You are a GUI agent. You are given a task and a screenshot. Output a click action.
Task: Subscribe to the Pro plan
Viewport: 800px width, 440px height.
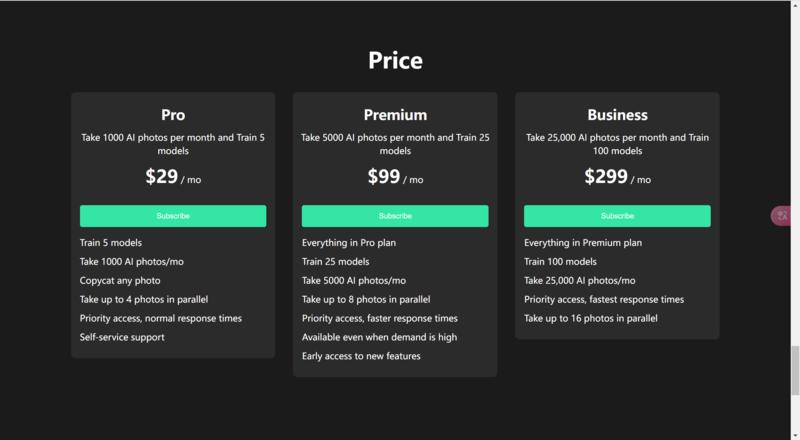click(x=173, y=216)
